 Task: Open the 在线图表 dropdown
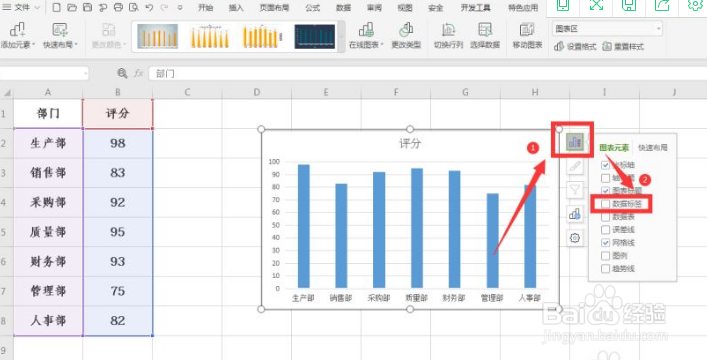pos(366,36)
